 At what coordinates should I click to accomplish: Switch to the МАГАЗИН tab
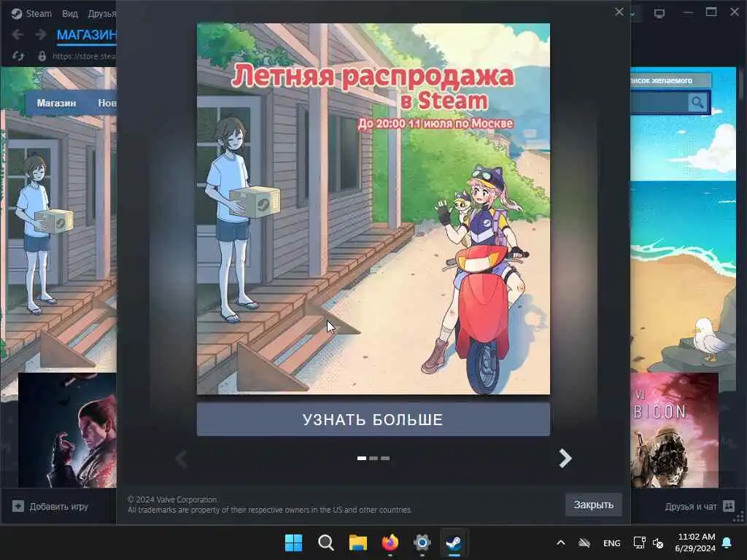click(x=86, y=35)
